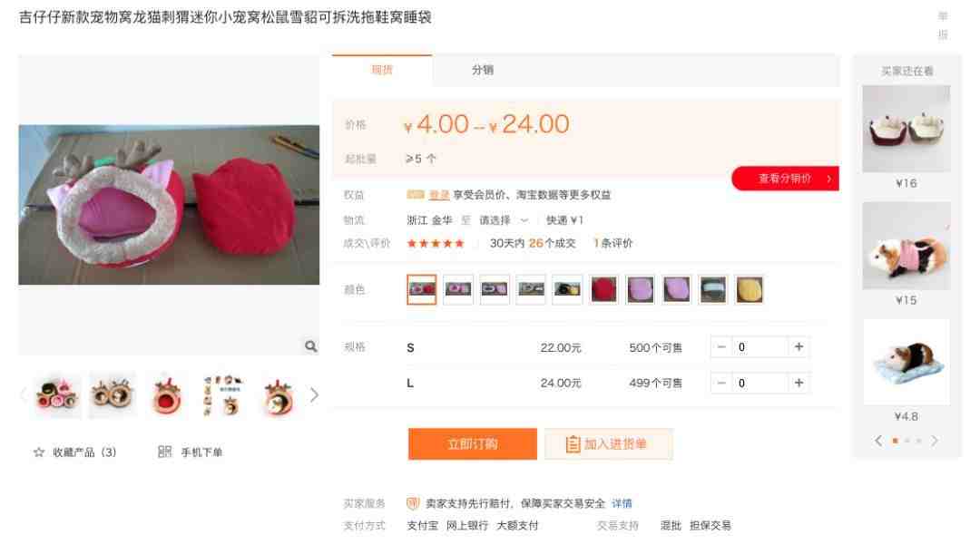Image resolution: width=980 pixels, height=554 pixels.
Task: Open the 查看分销价 red button
Action: click(x=786, y=179)
